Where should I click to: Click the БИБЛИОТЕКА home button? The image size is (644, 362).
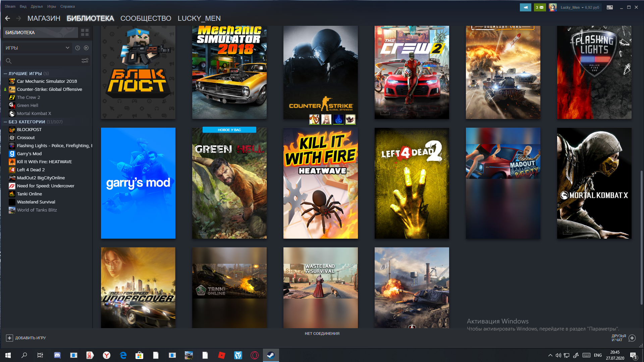coord(41,33)
